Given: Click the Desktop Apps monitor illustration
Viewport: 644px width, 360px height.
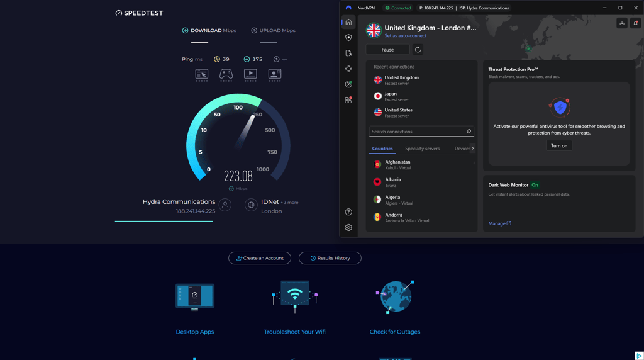Looking at the screenshot, I should [195, 296].
